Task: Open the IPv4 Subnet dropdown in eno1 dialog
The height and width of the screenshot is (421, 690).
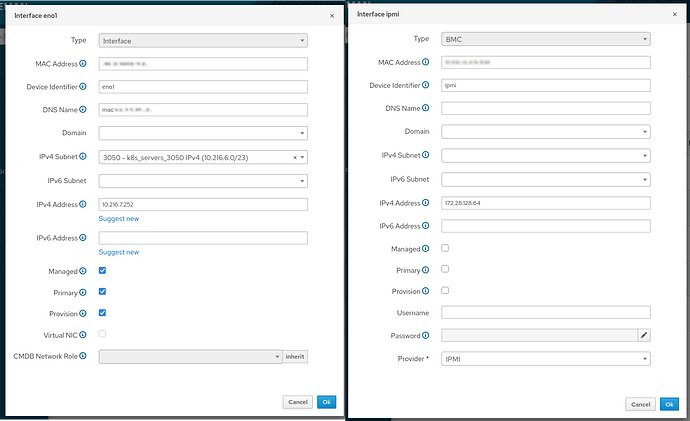Action: [x=203, y=157]
